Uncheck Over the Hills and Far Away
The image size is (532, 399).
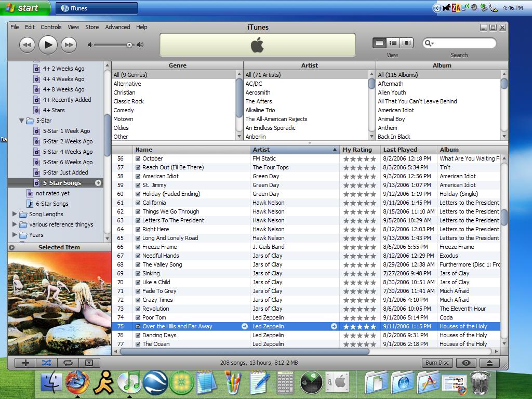138,326
